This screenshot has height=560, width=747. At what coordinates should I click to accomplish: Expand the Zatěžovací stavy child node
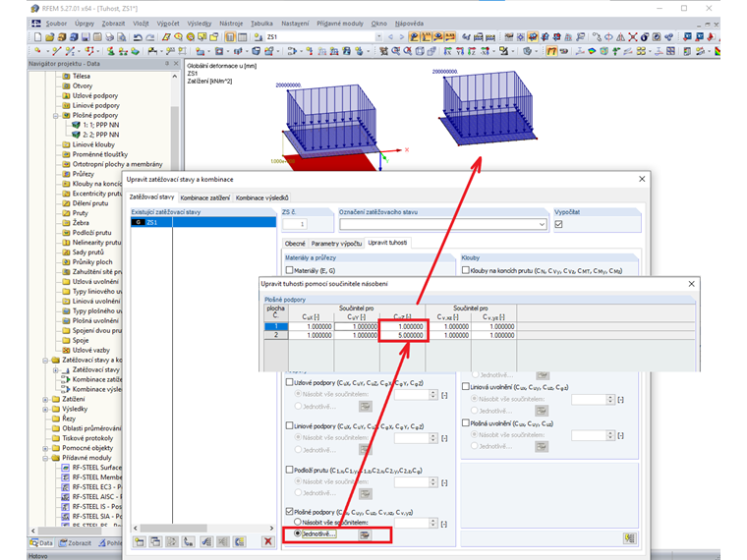click(55, 370)
